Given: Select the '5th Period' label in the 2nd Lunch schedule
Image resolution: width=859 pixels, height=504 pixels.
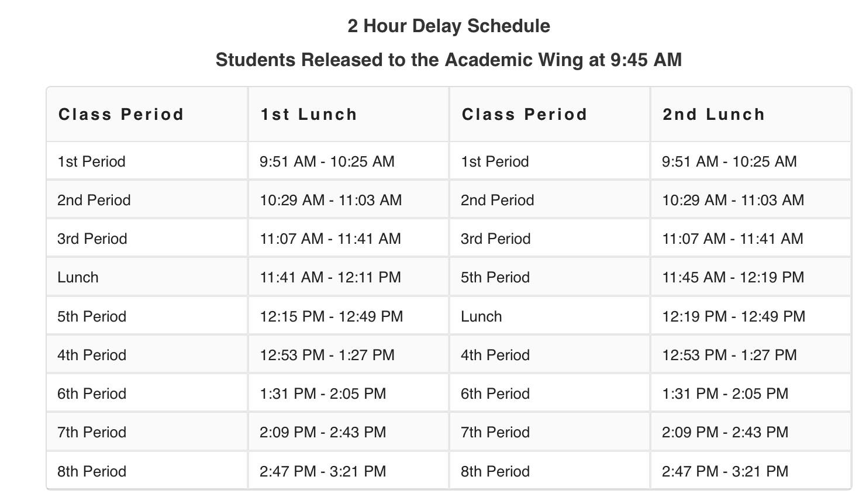Looking at the screenshot, I should tap(495, 277).
